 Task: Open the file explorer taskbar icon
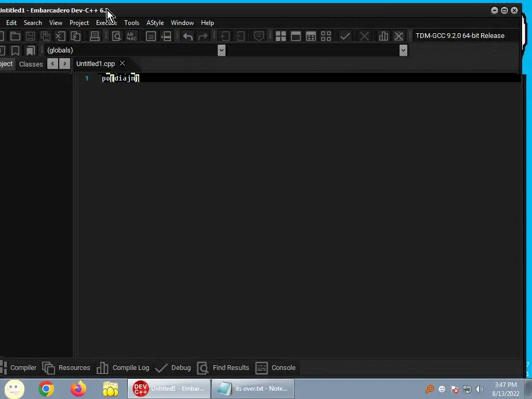(111, 389)
